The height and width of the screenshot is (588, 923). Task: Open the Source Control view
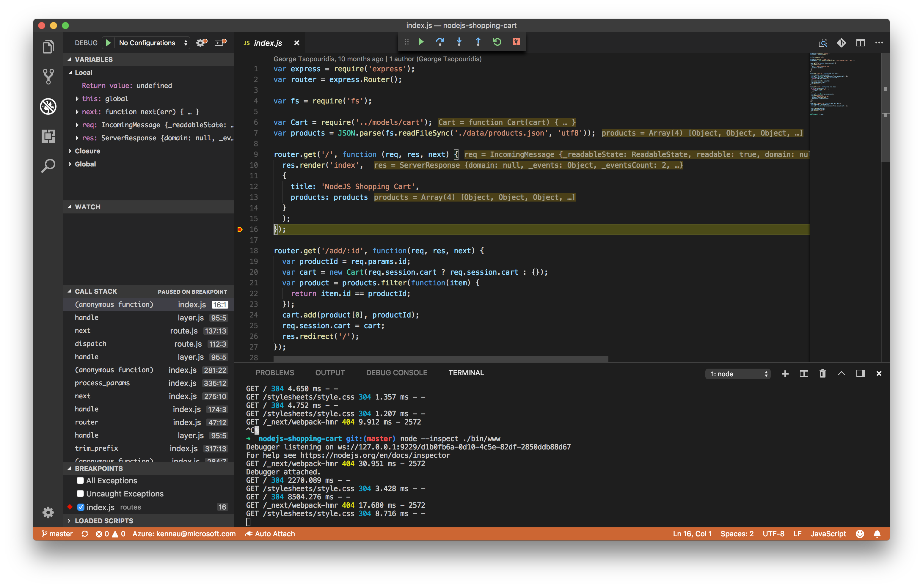tap(48, 77)
